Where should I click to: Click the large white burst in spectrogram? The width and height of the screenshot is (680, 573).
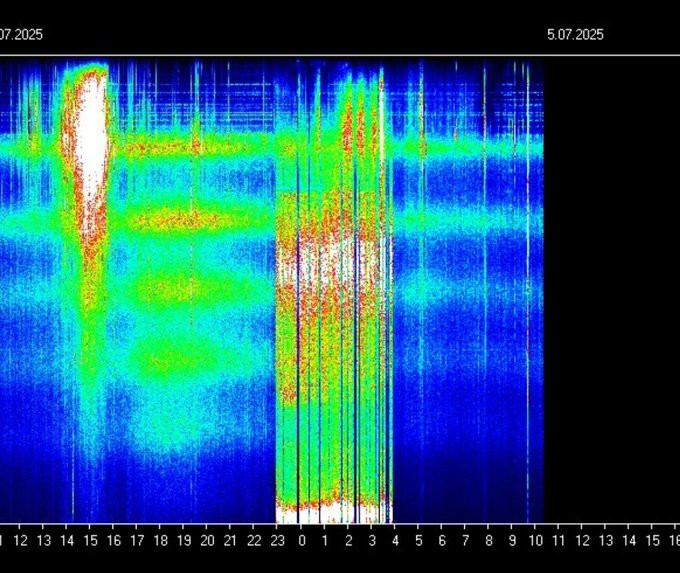[x=91, y=140]
